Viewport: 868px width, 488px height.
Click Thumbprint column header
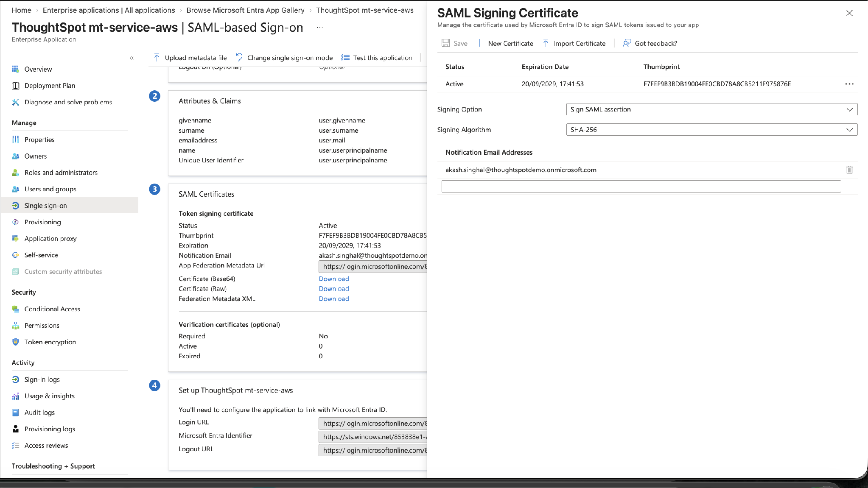[661, 67]
